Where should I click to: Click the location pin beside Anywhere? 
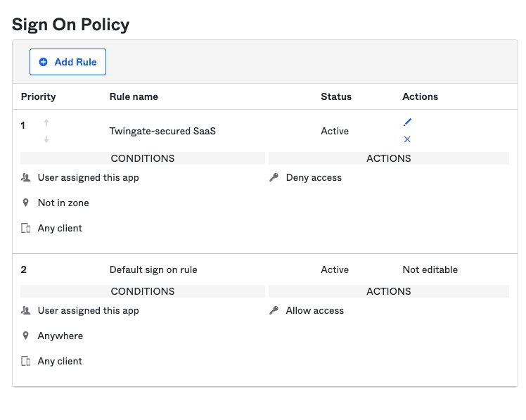(26, 336)
